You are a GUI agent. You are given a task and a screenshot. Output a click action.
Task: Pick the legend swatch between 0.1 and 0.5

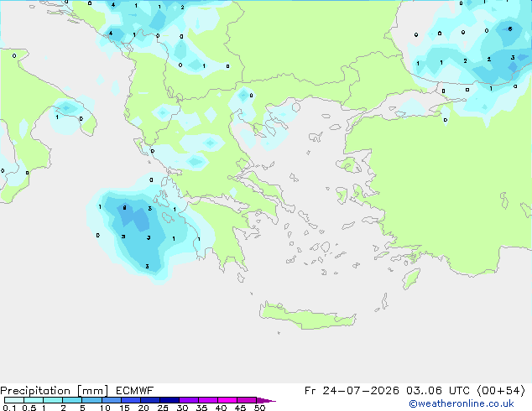14,400
